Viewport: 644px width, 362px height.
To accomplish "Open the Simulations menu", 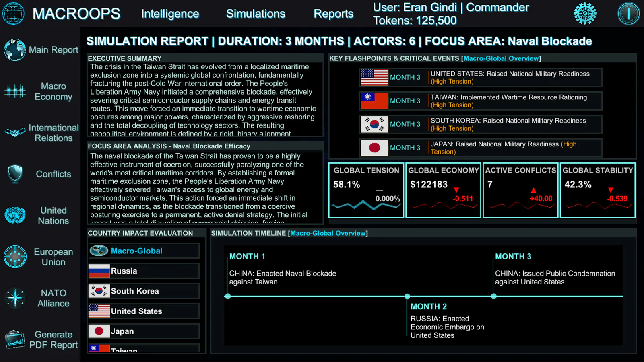I will (x=256, y=14).
